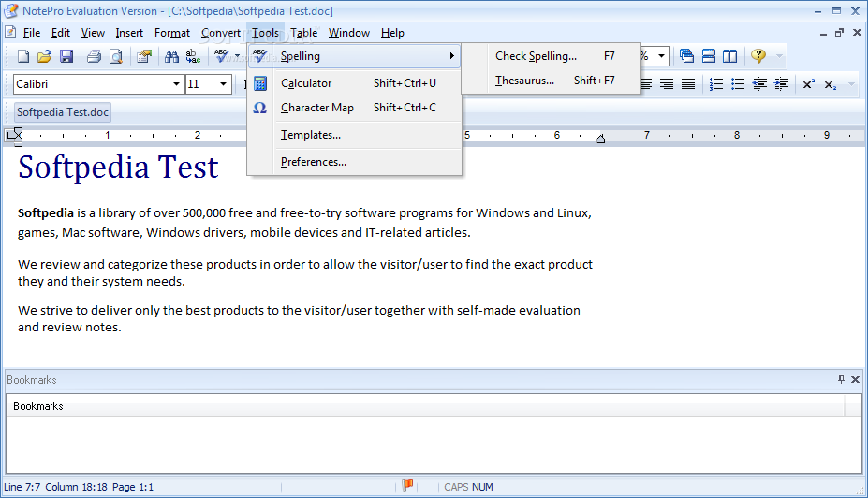Screen dimensions: 868x498
Task: Switch to the Softpedia Test.doc tab
Action: point(63,112)
